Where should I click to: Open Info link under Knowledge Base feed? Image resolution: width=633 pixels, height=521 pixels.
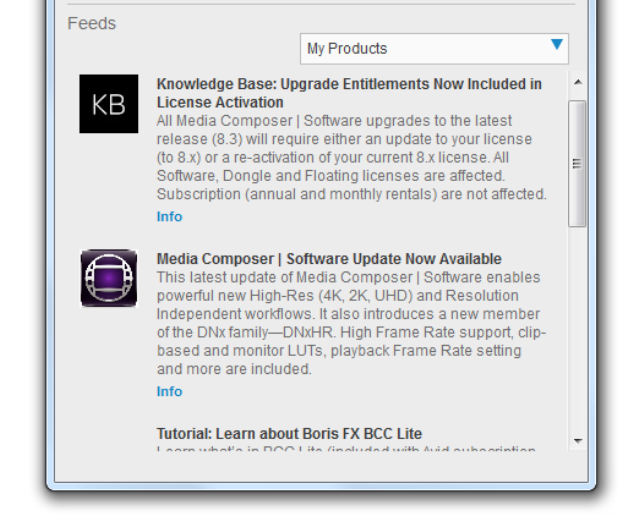point(169,217)
